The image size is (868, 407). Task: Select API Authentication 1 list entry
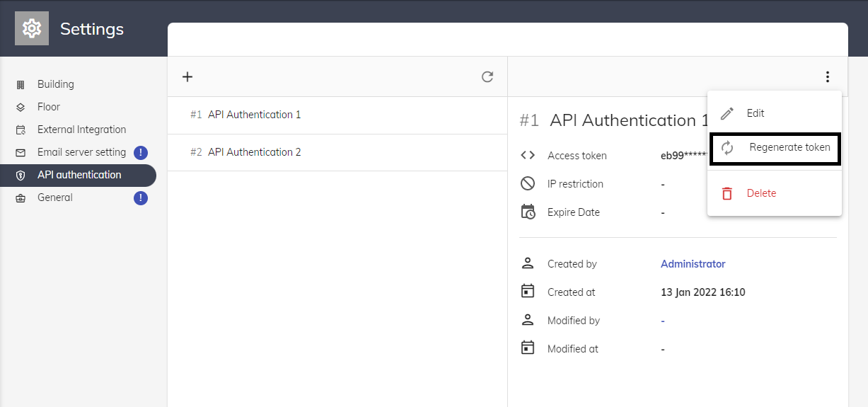coord(254,115)
